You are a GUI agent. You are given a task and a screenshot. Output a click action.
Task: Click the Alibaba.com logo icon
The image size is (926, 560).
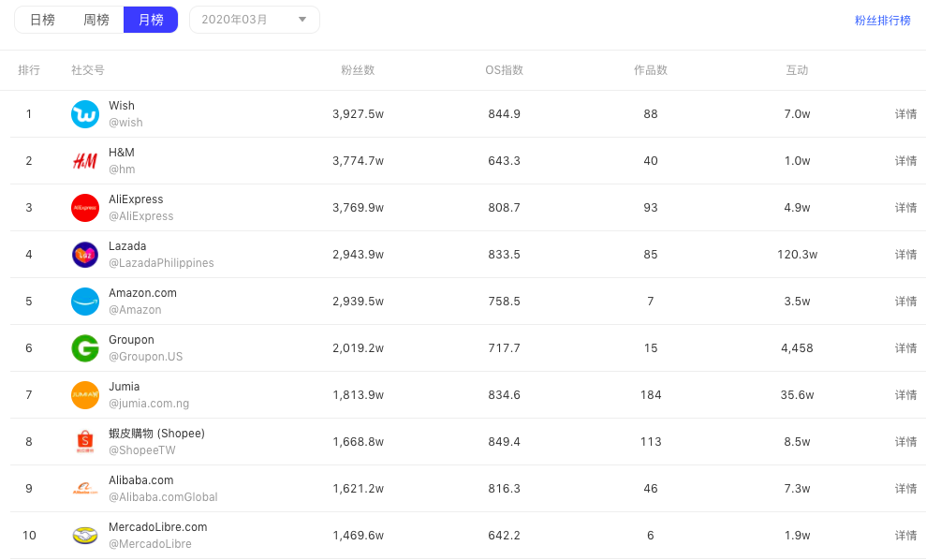point(85,489)
